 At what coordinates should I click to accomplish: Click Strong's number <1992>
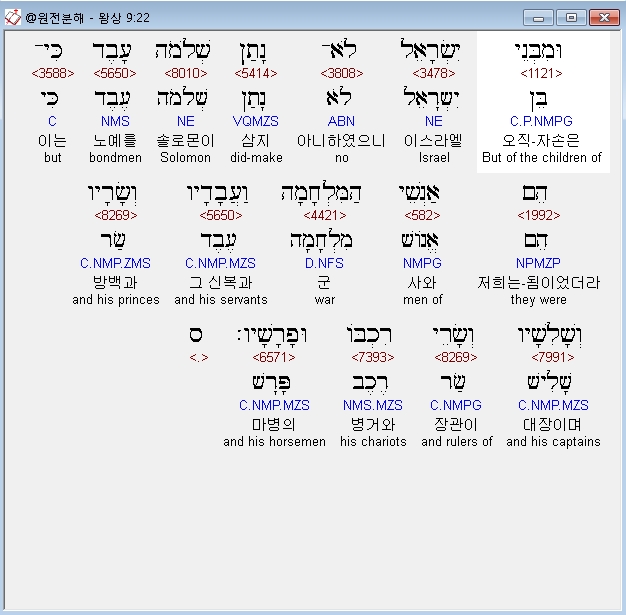coord(539,216)
